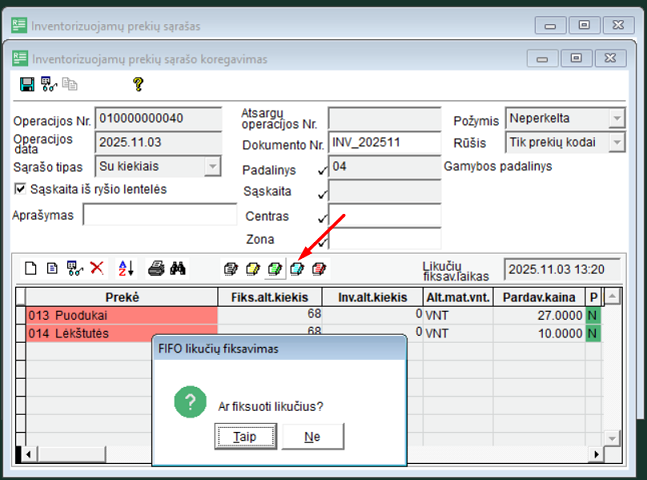The height and width of the screenshot is (480, 647).
Task: Click the yellow question mark help icon
Action: (138, 85)
